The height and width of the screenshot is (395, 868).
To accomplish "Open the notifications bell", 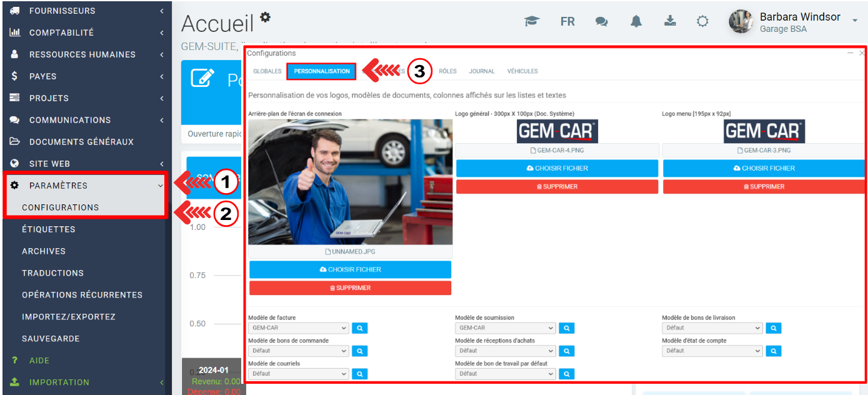I will pos(636,21).
